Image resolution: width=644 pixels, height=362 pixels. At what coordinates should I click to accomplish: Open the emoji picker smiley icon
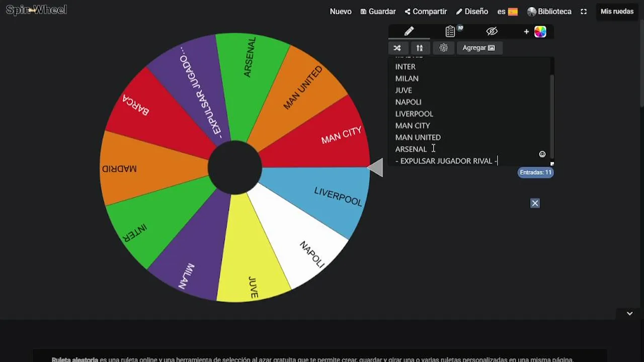[542, 154]
